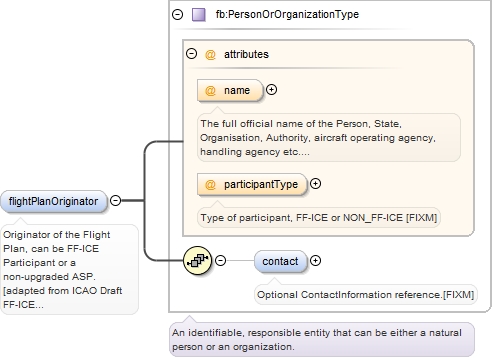This screenshot has height=360, width=493.
Task: Click the @ icon on participantType attribute
Action: point(210,184)
